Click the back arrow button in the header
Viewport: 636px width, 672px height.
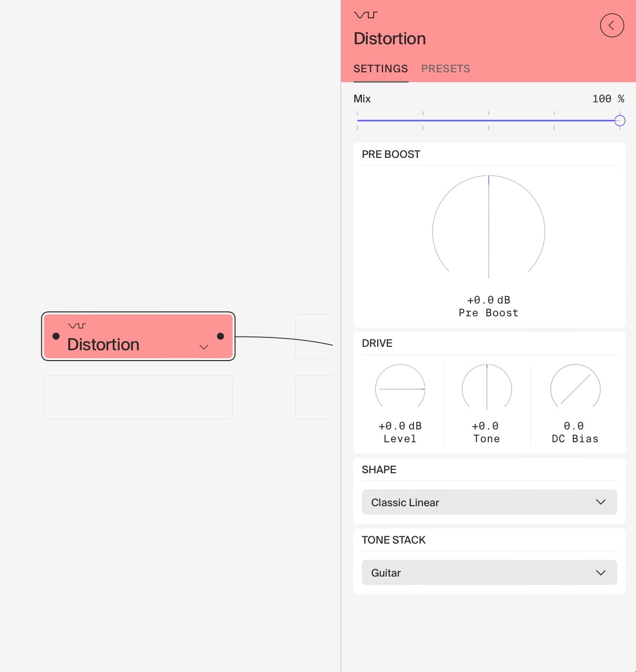coord(612,25)
